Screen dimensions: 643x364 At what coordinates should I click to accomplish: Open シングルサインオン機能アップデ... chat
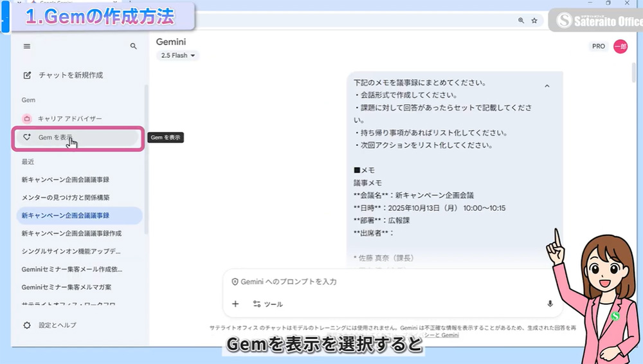(71, 251)
